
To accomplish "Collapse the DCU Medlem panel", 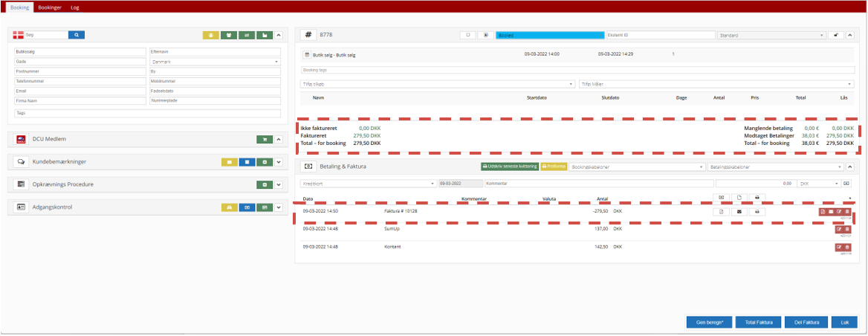I will point(279,139).
